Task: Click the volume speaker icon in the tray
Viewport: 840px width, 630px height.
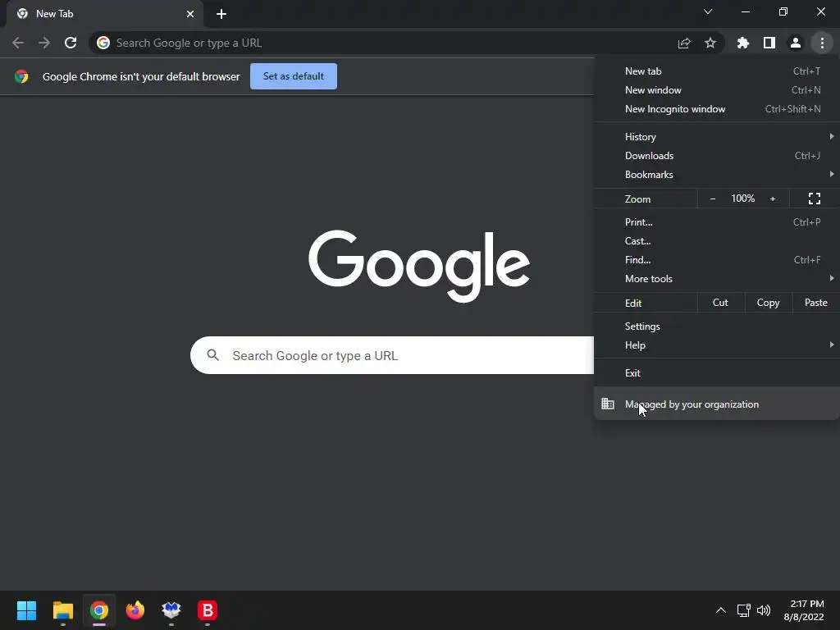Action: (x=764, y=610)
